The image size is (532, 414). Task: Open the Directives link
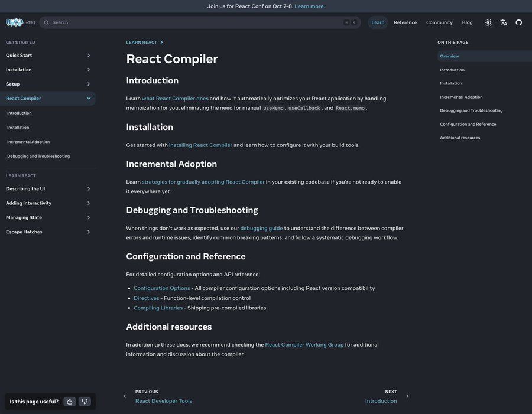tap(146, 298)
